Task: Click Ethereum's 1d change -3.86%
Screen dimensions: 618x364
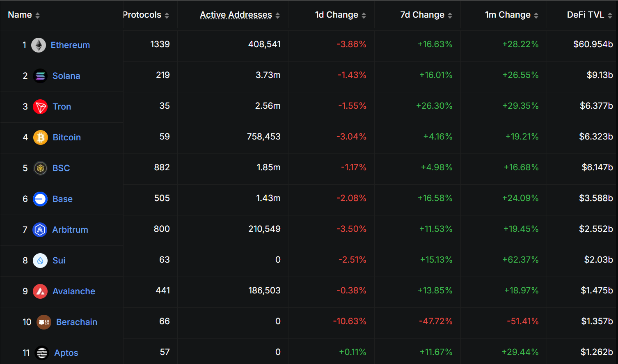Action: [x=352, y=44]
